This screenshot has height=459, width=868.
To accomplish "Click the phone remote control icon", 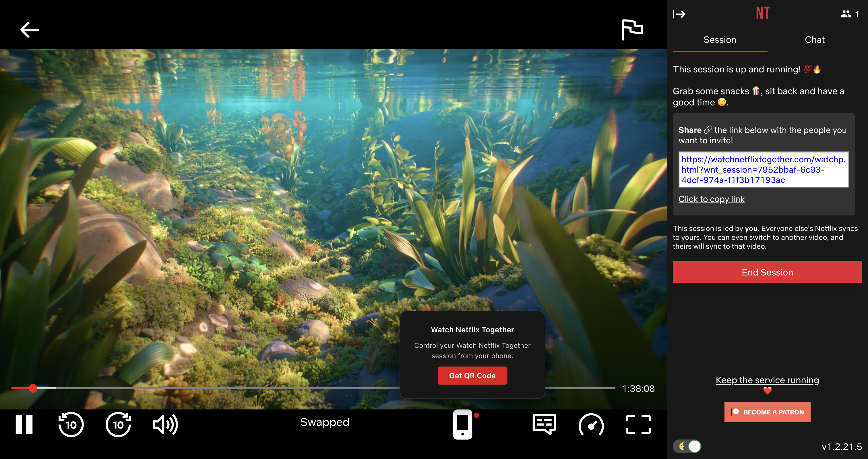I will [x=463, y=424].
